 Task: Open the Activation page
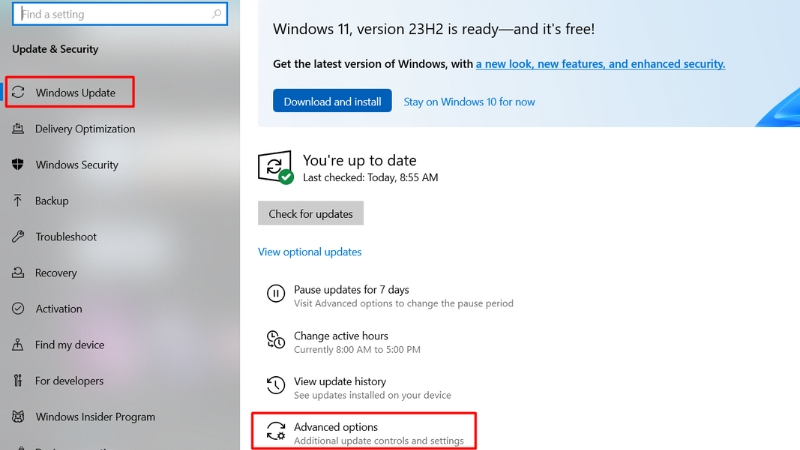[x=59, y=309]
